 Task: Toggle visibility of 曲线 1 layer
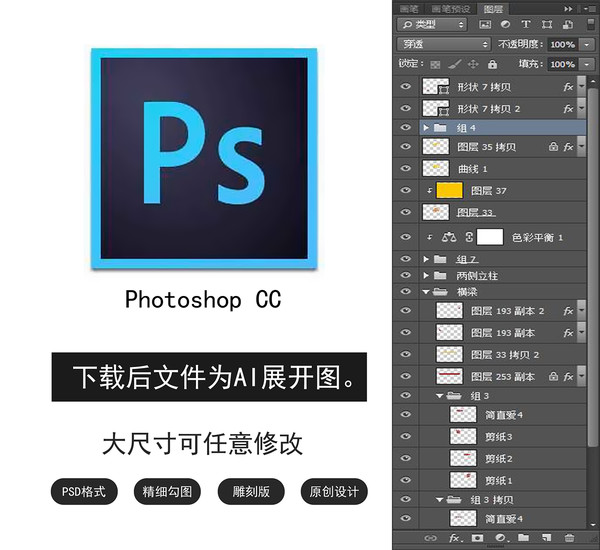406,168
